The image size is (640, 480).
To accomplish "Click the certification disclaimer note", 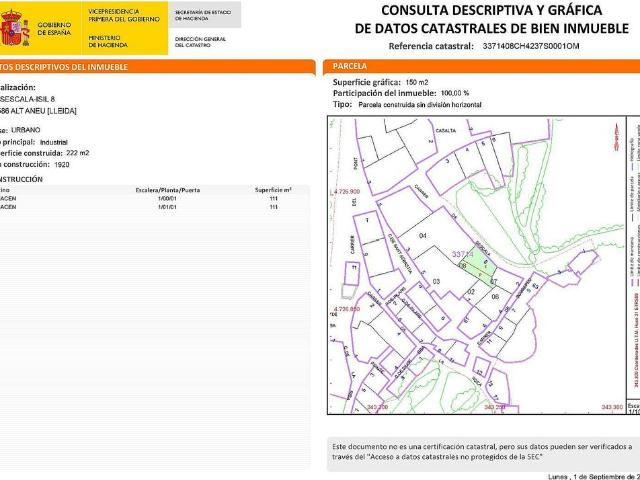I will (x=482, y=451).
